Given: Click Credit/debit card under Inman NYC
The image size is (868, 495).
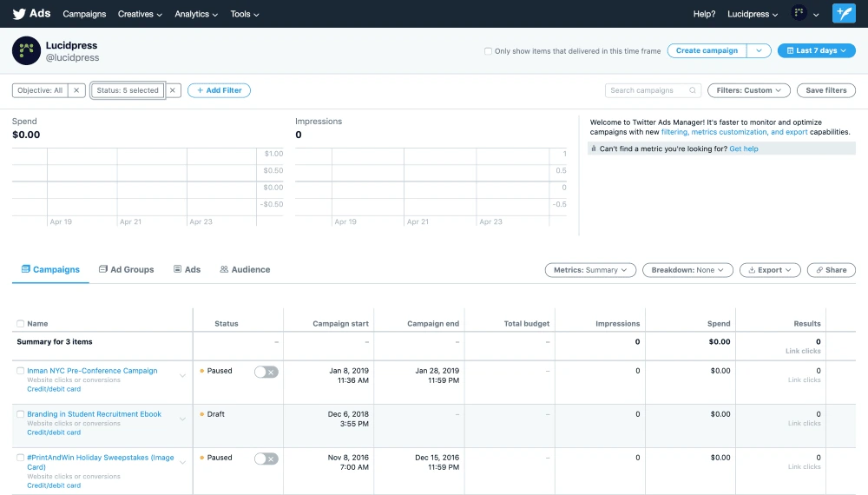Looking at the screenshot, I should [54, 389].
